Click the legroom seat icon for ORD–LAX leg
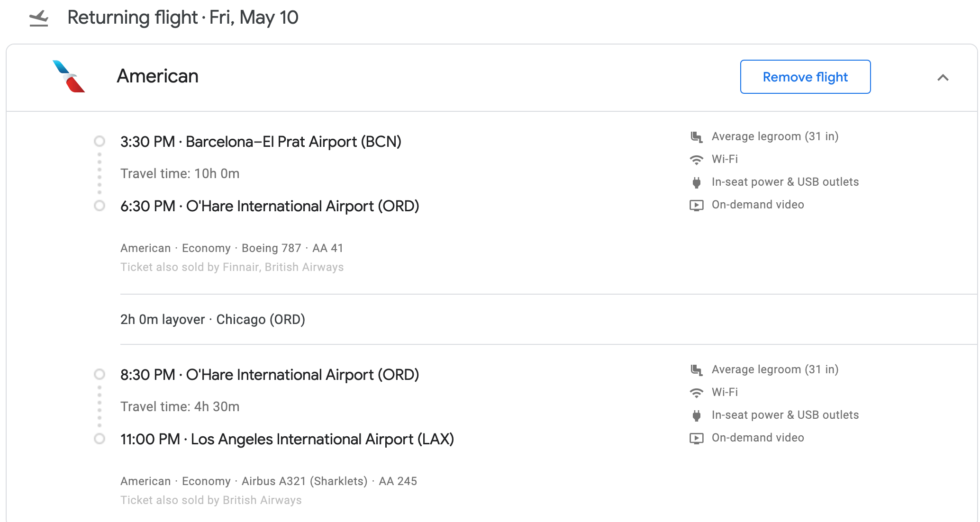 pyautogui.click(x=696, y=370)
